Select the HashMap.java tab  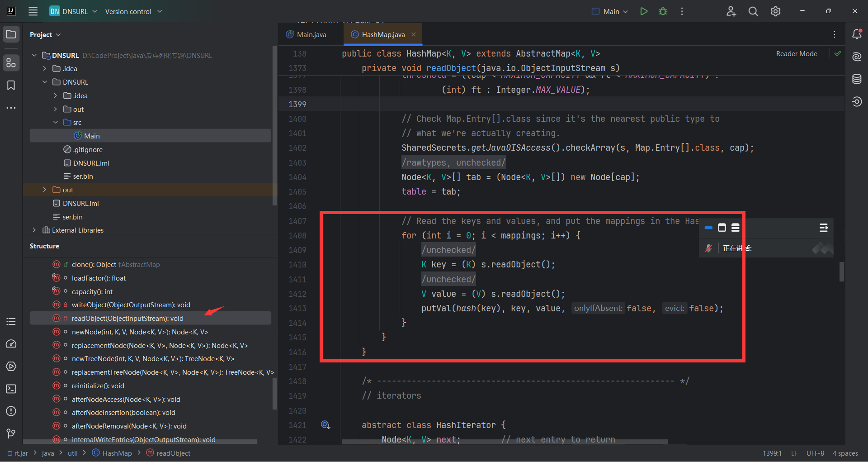tap(383, 34)
